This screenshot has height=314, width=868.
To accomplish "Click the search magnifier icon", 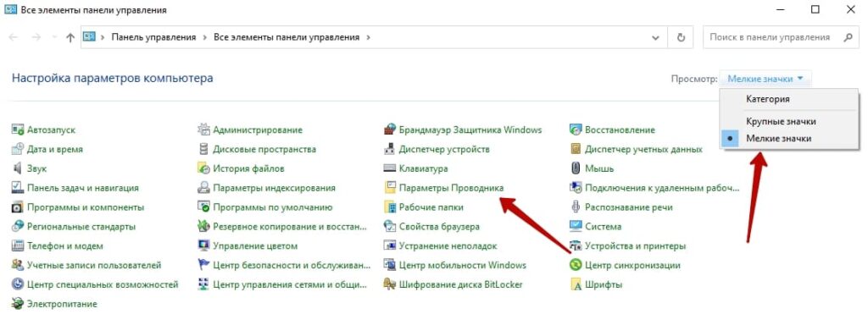I will [848, 37].
